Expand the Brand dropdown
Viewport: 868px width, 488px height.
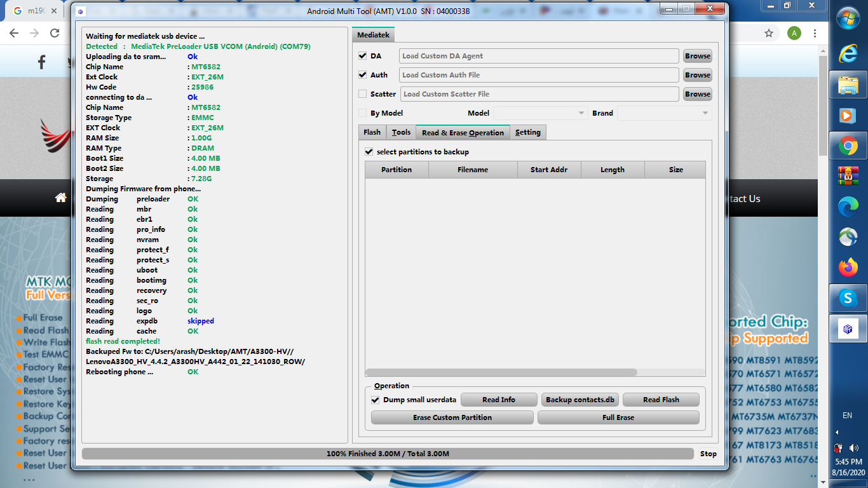coord(665,113)
